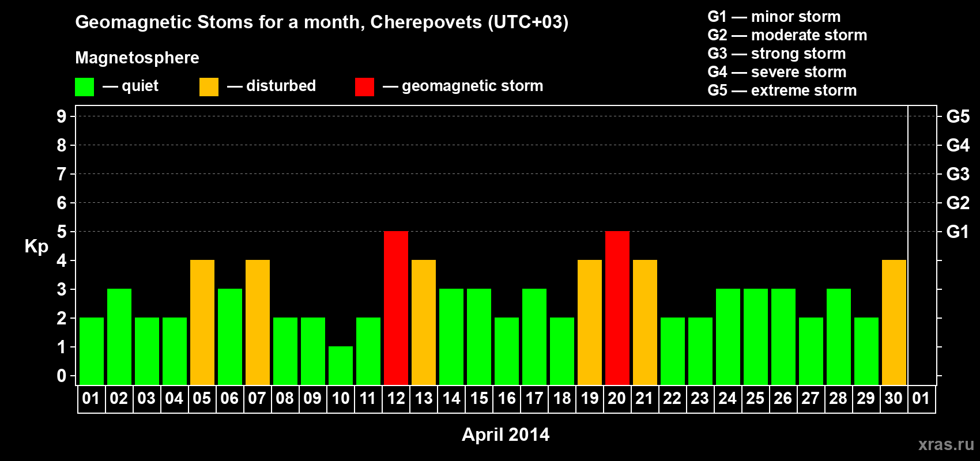
Task: Click the green bar for day 24
Action: [x=728, y=337]
